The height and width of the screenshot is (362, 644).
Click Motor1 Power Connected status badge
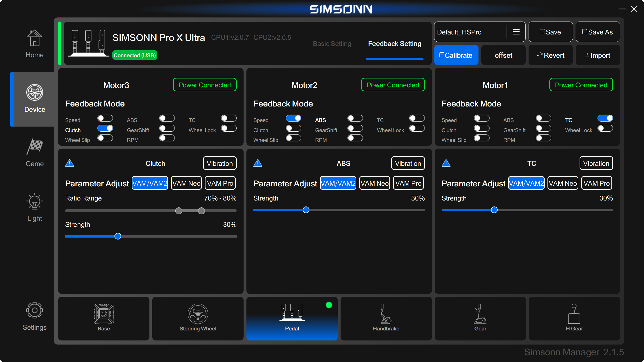pyautogui.click(x=581, y=85)
